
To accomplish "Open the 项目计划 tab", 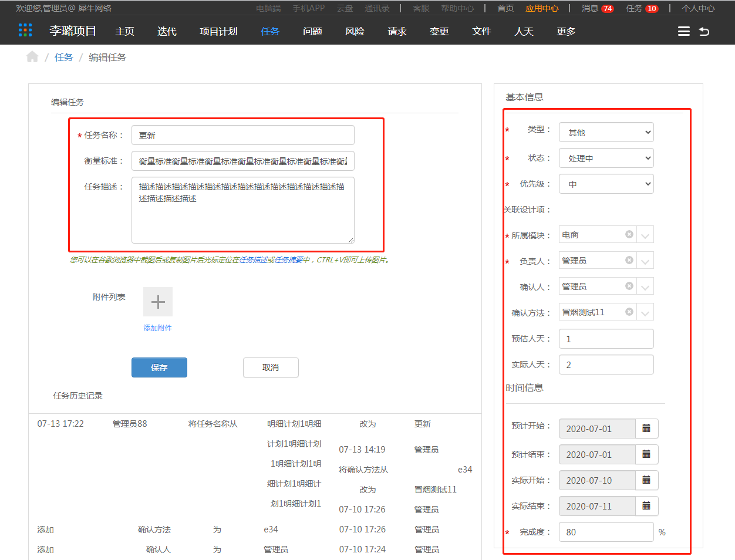I will point(218,31).
